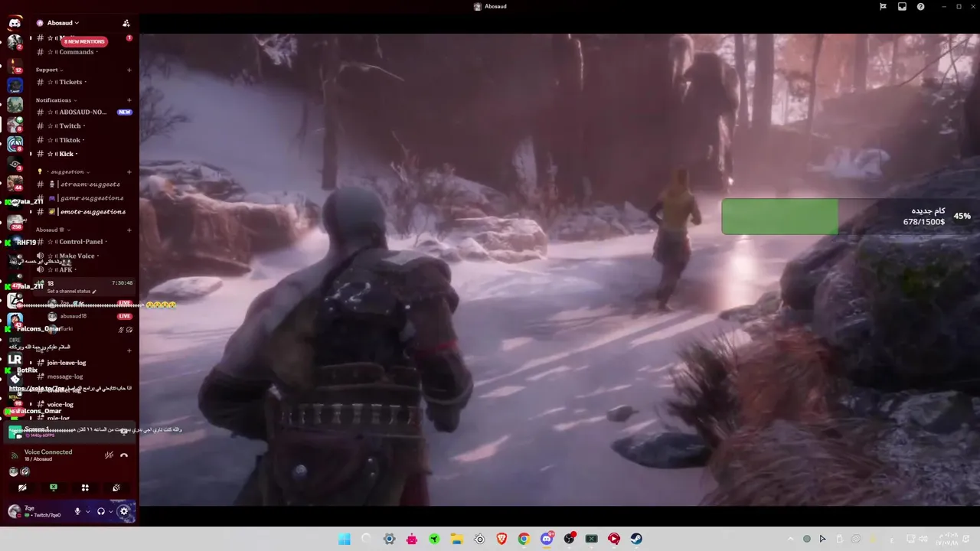Open Brave browser from taskbar

(501, 539)
